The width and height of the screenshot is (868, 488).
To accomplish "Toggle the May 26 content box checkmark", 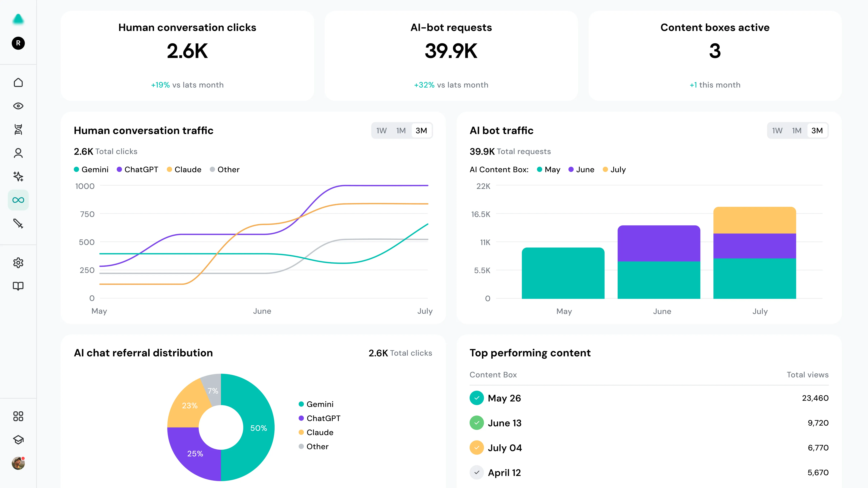I will click(x=477, y=398).
